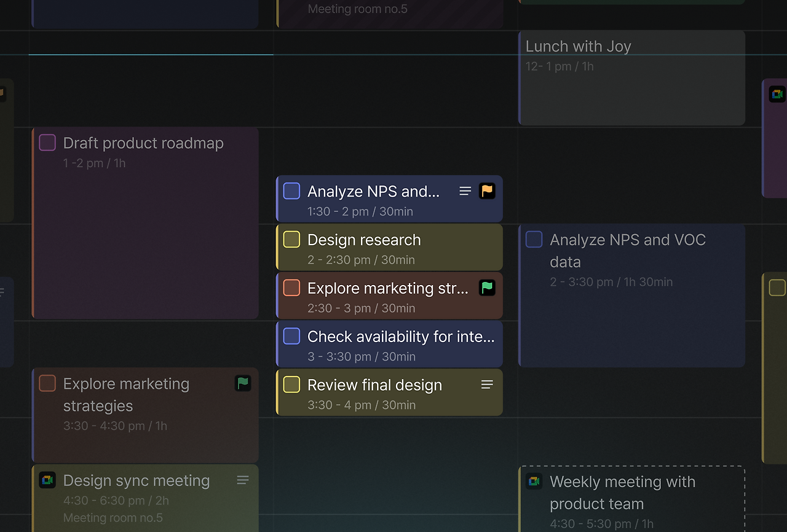Select the Explore marketing strategies title
This screenshot has height=532, width=787.
(126, 395)
